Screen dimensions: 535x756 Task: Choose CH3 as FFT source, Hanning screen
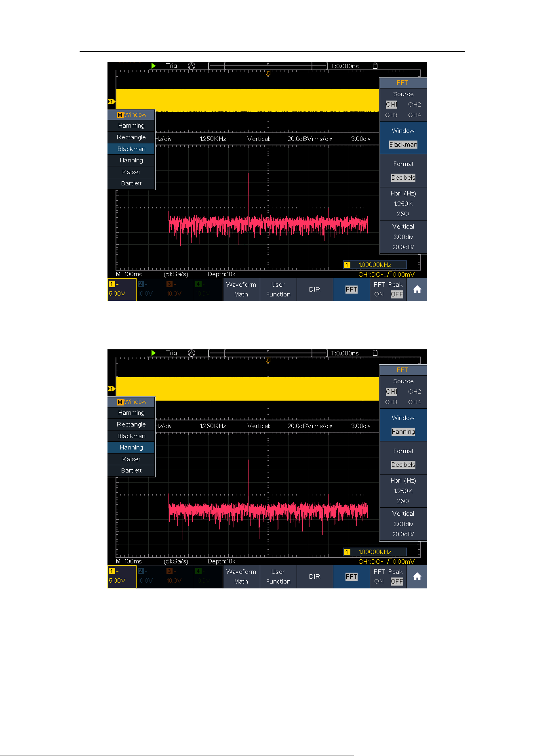391,402
